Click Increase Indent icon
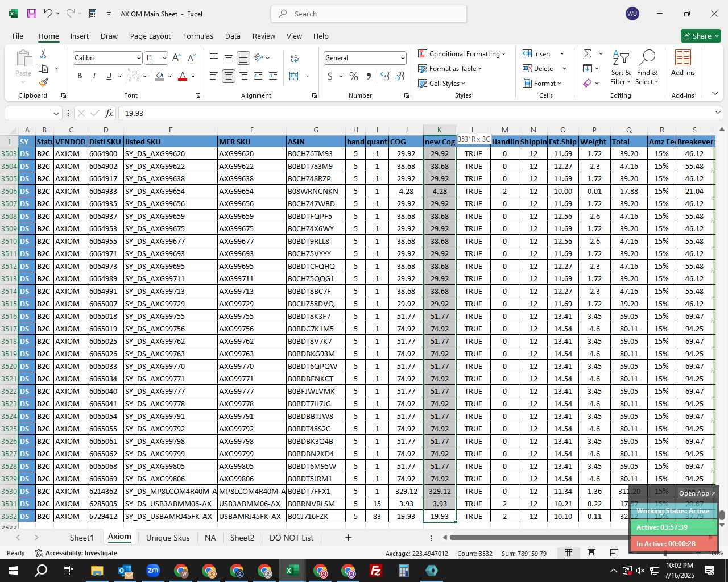This screenshot has width=728, height=582. point(273,76)
